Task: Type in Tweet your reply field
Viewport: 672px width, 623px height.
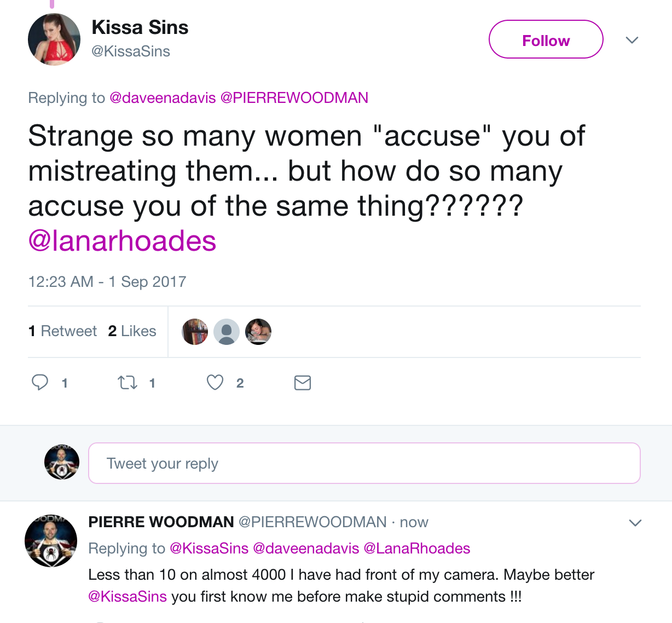Action: tap(364, 463)
